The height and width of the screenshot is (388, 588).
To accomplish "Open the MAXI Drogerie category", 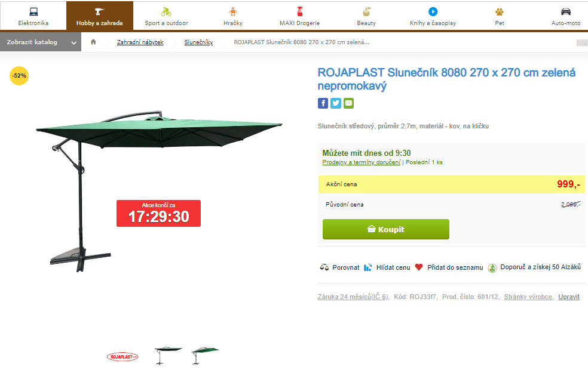I will pyautogui.click(x=299, y=17).
